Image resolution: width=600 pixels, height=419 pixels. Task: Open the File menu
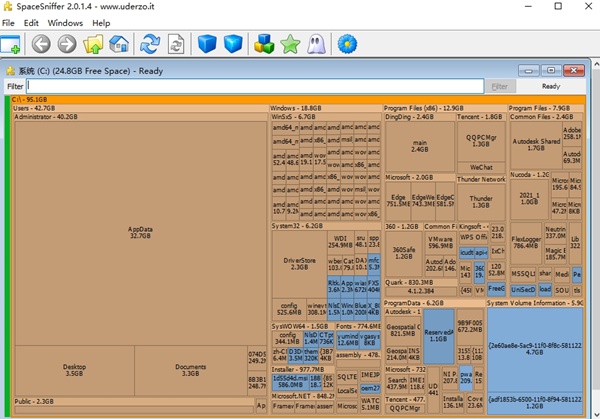[x=9, y=22]
